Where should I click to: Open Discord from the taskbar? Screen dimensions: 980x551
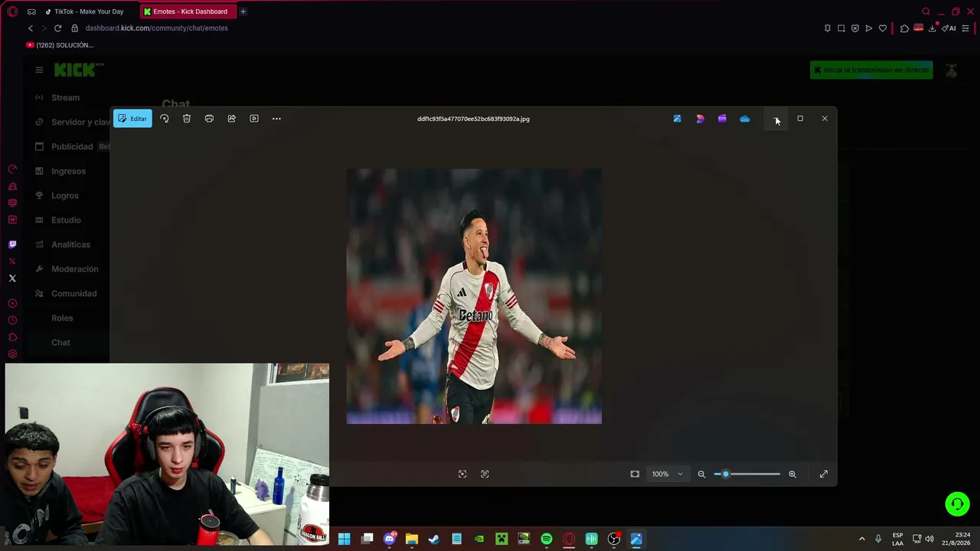point(390,540)
